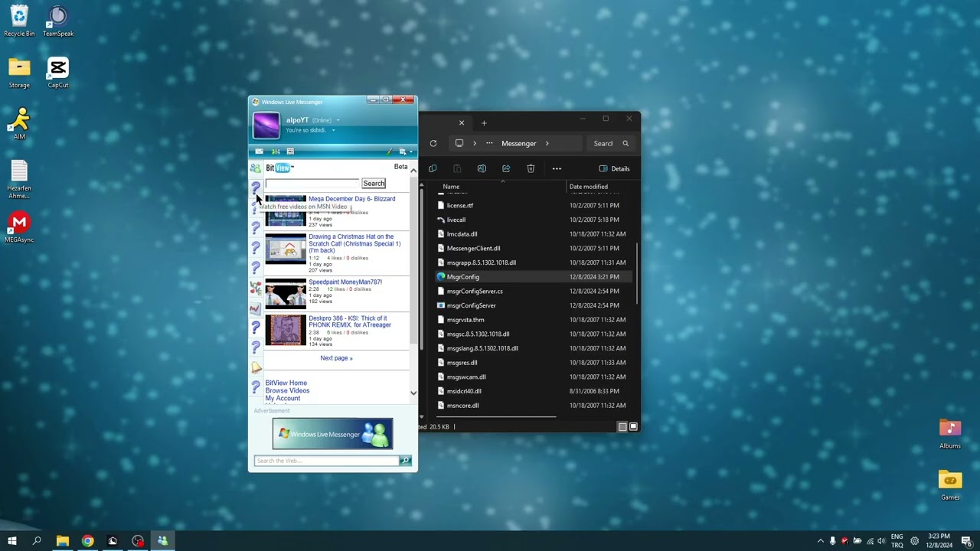Open File Explorer from the taskbar
Viewport: 980px width, 551px height.
pos(63,541)
